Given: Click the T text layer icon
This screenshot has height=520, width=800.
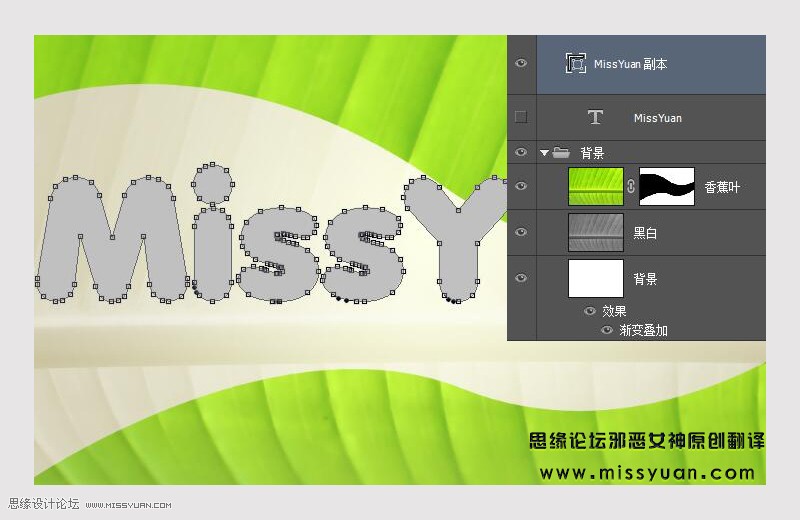Looking at the screenshot, I should [x=595, y=117].
